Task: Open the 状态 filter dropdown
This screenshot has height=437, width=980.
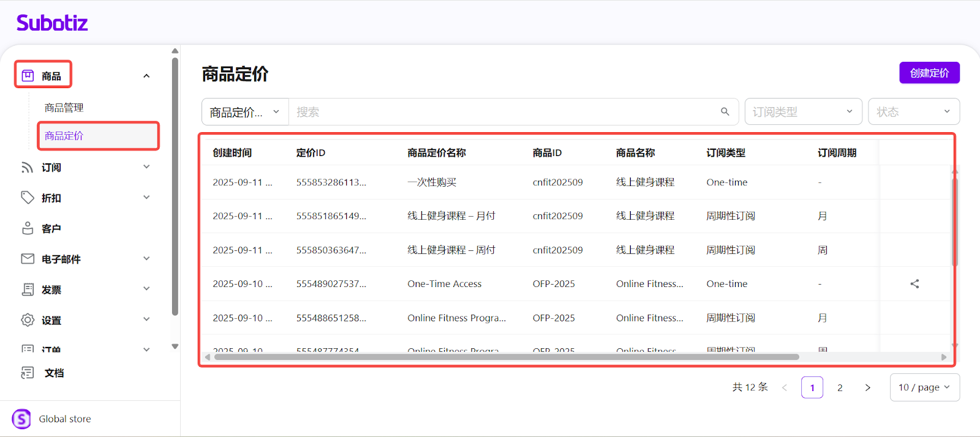Action: [913, 112]
